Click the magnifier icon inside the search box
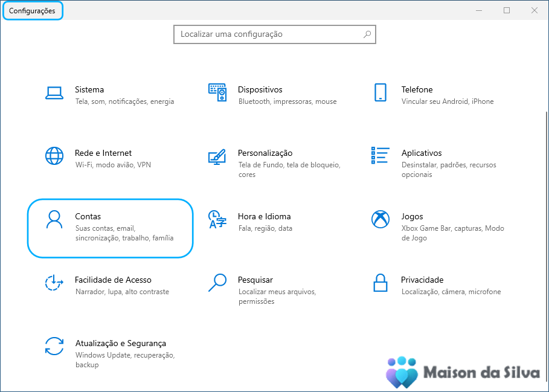 point(367,34)
